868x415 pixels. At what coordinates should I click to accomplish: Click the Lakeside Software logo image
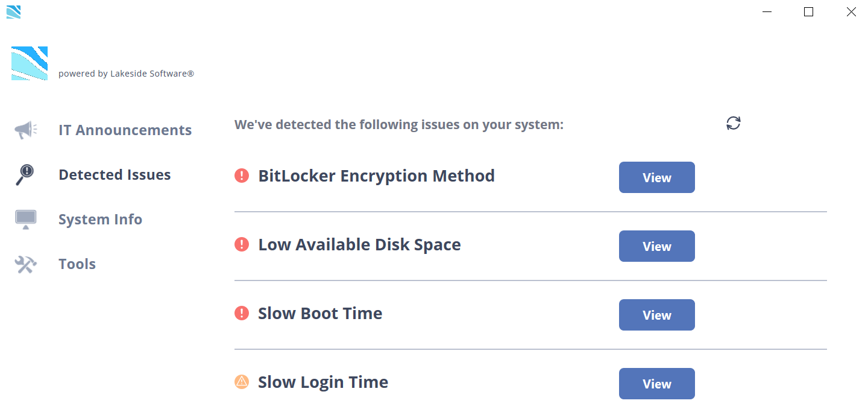(x=30, y=63)
